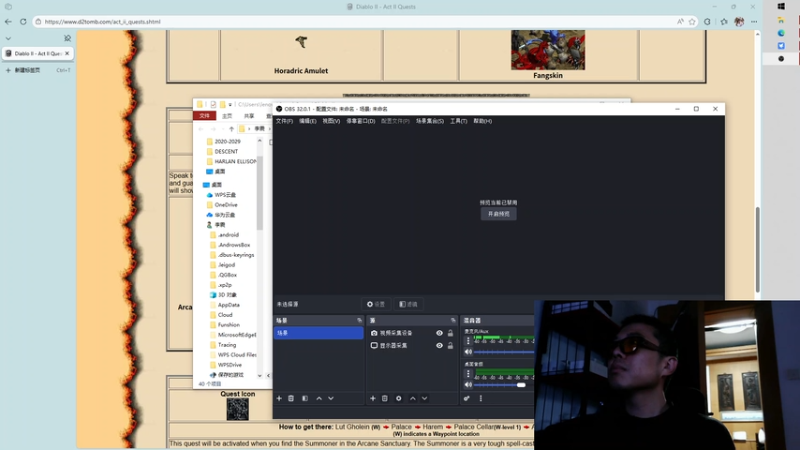Image resolution: width=800 pixels, height=450 pixels.
Task: Adjust the microphone/Aux volume slider
Action: (504, 352)
